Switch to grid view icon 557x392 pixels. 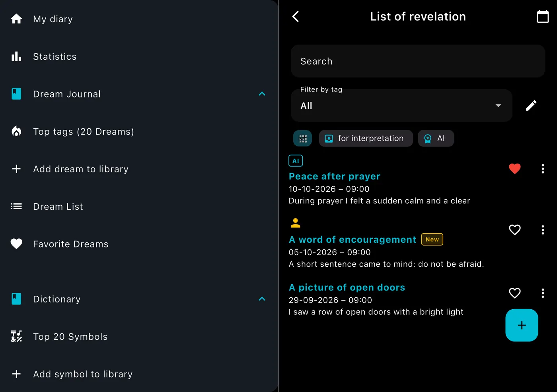click(x=303, y=138)
